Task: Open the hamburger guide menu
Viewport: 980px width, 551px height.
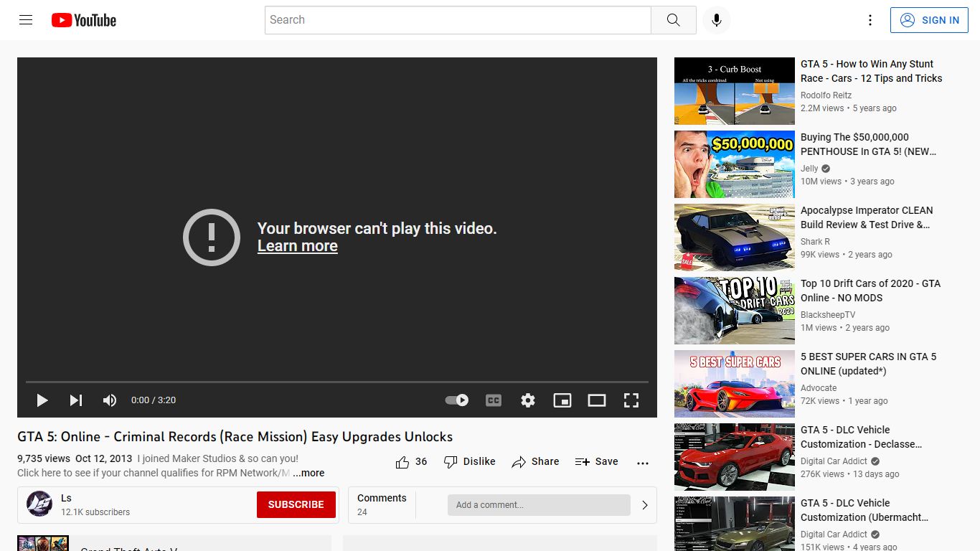Action: click(x=26, y=20)
